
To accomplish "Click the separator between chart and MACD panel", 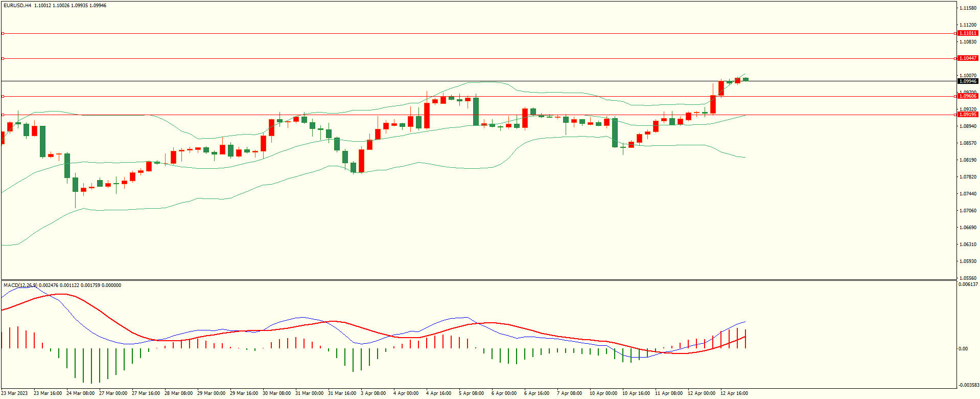I will tap(478, 280).
